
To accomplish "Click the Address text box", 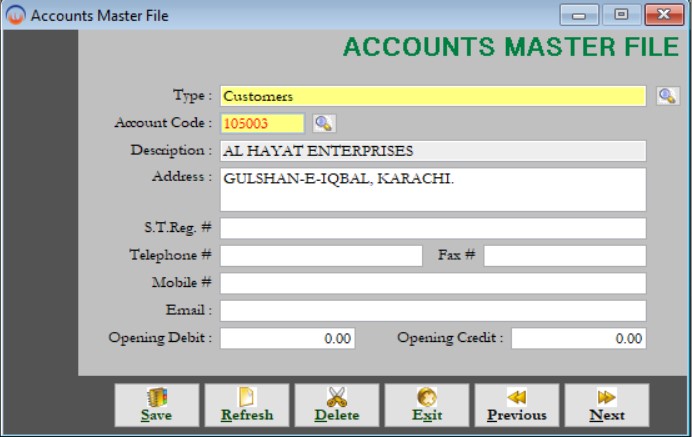I will pos(433,189).
